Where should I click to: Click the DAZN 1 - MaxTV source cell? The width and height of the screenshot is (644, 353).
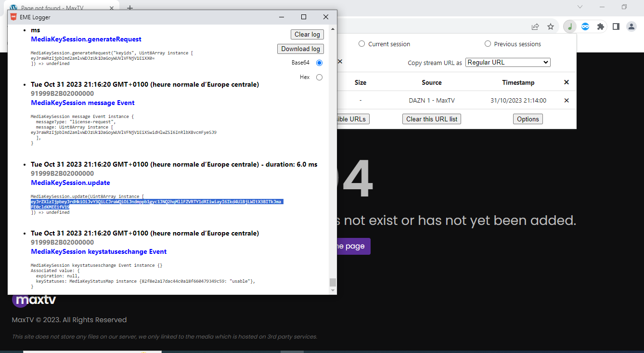432,101
